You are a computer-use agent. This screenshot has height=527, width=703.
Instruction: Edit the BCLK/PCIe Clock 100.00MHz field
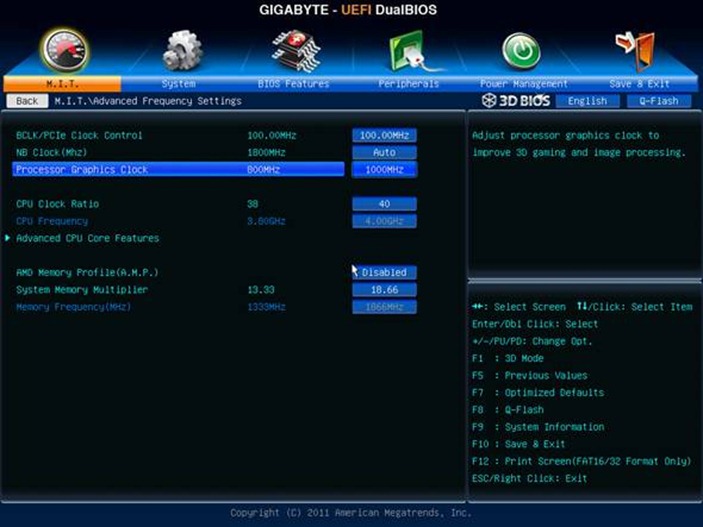[x=384, y=135]
